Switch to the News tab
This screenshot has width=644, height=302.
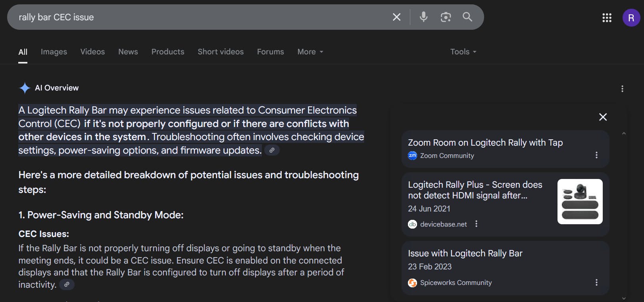click(128, 52)
